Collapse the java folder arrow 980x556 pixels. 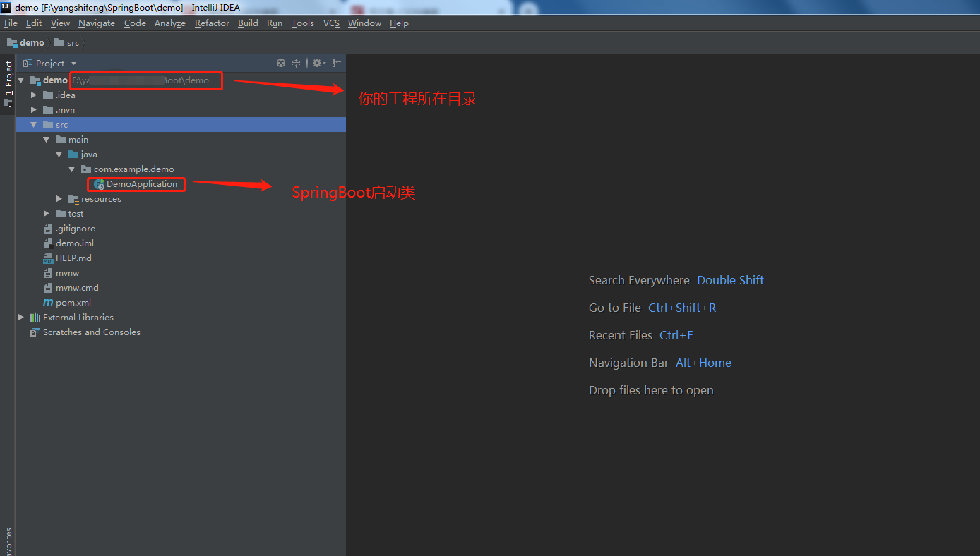(x=59, y=155)
